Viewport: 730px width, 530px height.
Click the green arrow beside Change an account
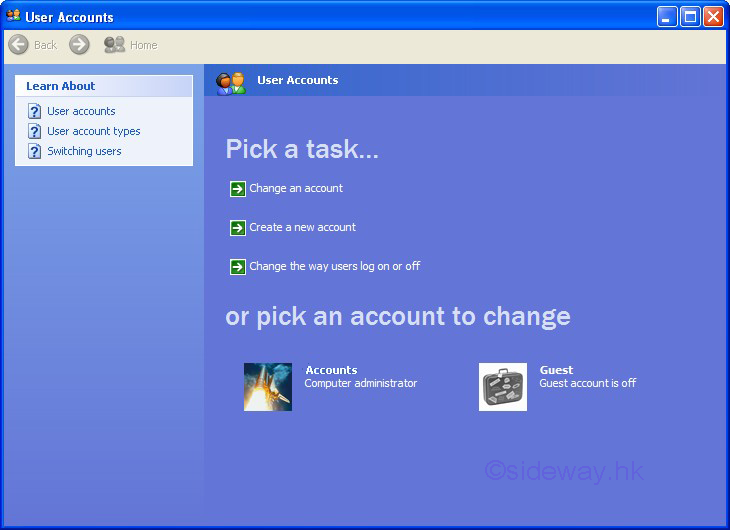click(237, 189)
